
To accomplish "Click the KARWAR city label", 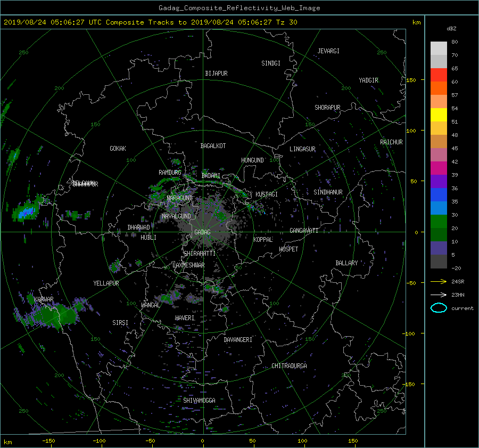I will point(44,299).
